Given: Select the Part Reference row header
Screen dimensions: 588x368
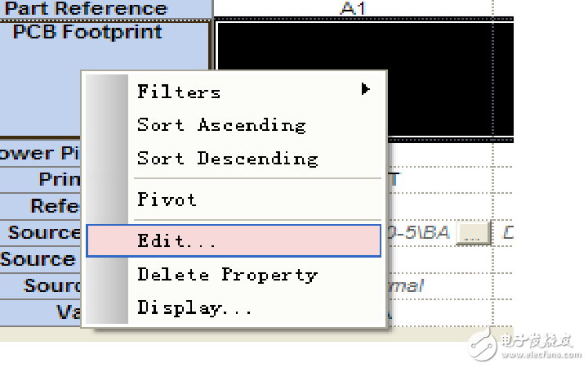Looking at the screenshot, I should pyautogui.click(x=86, y=9).
